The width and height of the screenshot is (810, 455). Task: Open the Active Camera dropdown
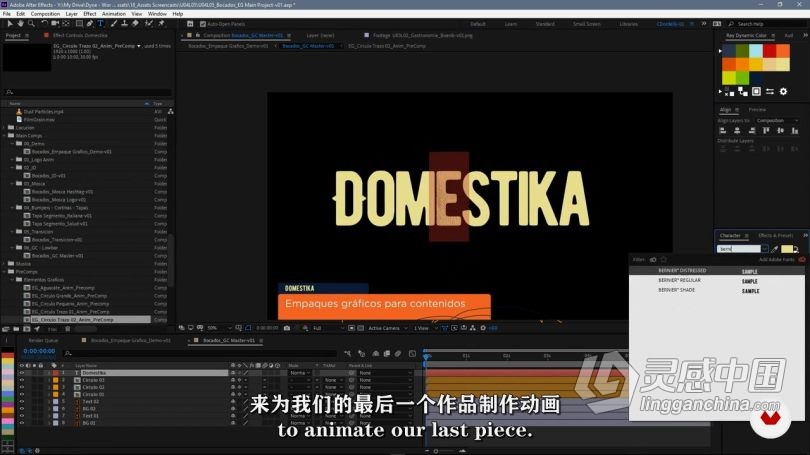pyautogui.click(x=387, y=328)
